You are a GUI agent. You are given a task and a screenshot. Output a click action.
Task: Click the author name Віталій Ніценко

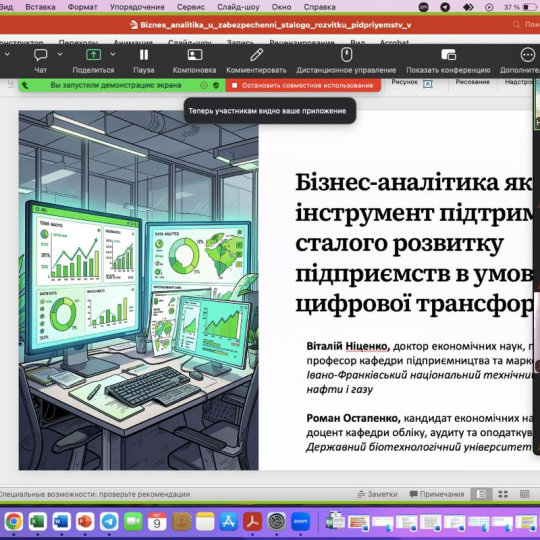pos(348,346)
